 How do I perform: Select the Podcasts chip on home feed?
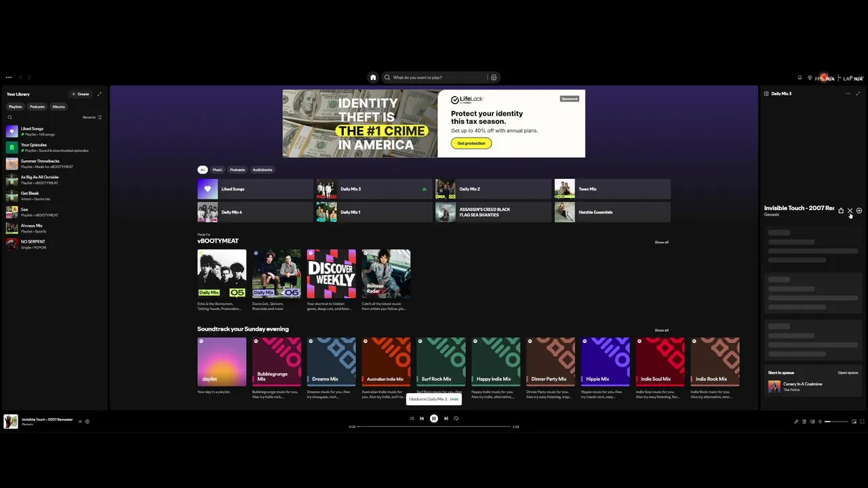coord(237,169)
